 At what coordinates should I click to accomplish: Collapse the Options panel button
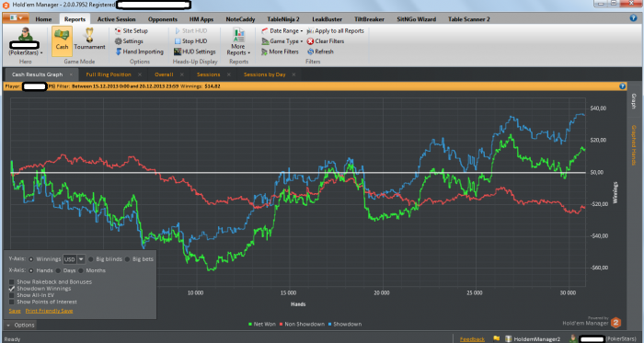(x=20, y=325)
